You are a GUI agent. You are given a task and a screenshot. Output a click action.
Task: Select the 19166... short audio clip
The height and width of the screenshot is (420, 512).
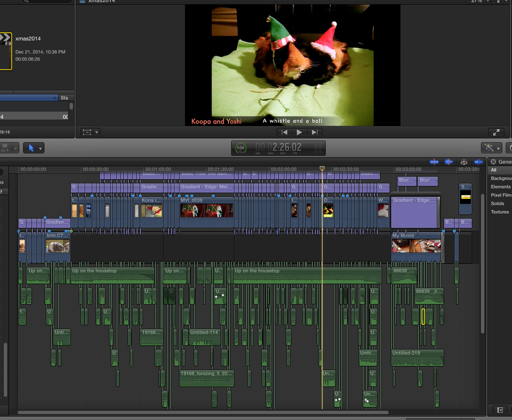tap(151, 337)
